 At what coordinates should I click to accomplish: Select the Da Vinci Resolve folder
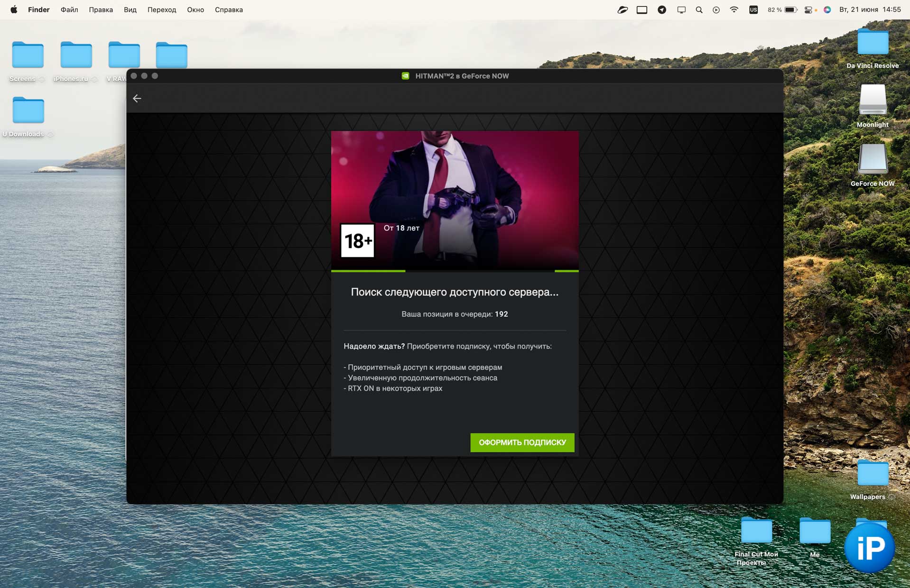click(873, 42)
